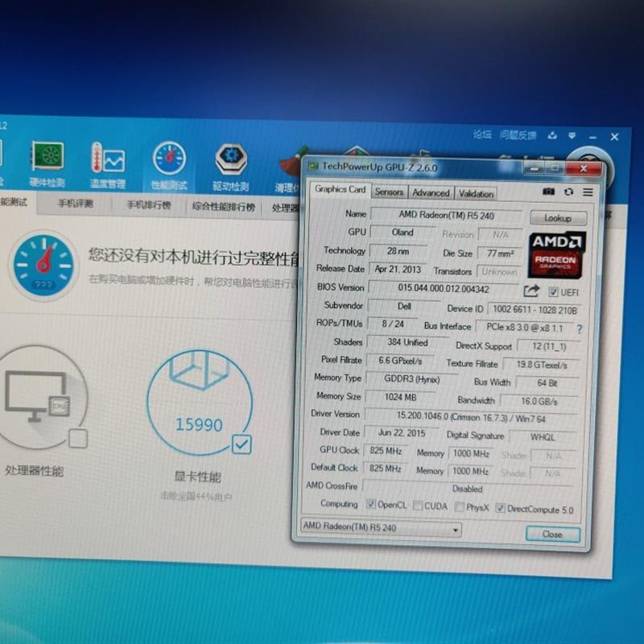
Task: Check processor performance (处理器性能) checkbox
Action: tap(78, 438)
